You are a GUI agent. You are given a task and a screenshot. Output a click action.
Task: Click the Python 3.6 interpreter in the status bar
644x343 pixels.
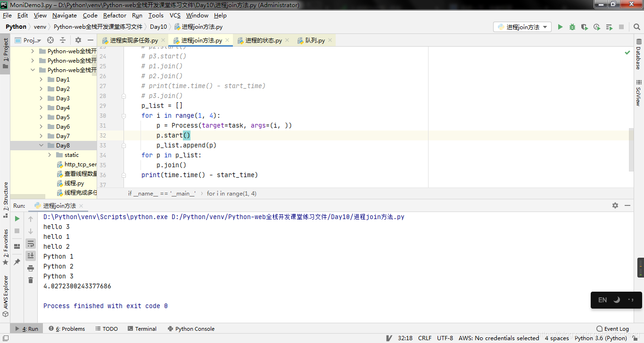601,338
